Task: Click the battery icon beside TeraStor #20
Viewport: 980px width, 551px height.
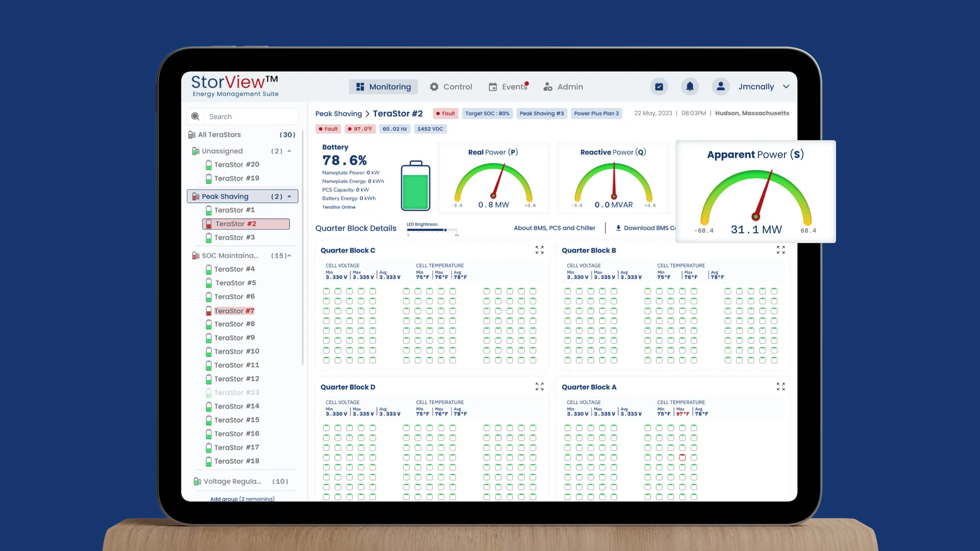Action: [x=209, y=165]
